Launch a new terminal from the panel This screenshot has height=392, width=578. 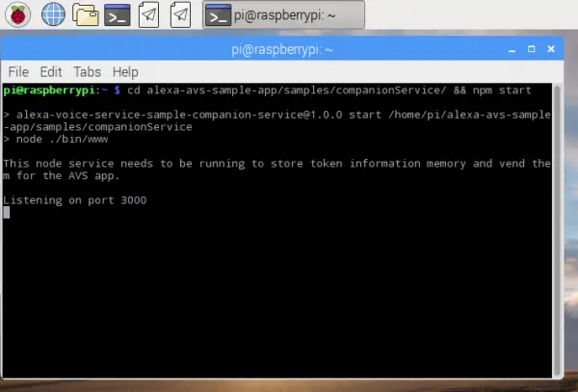(118, 15)
